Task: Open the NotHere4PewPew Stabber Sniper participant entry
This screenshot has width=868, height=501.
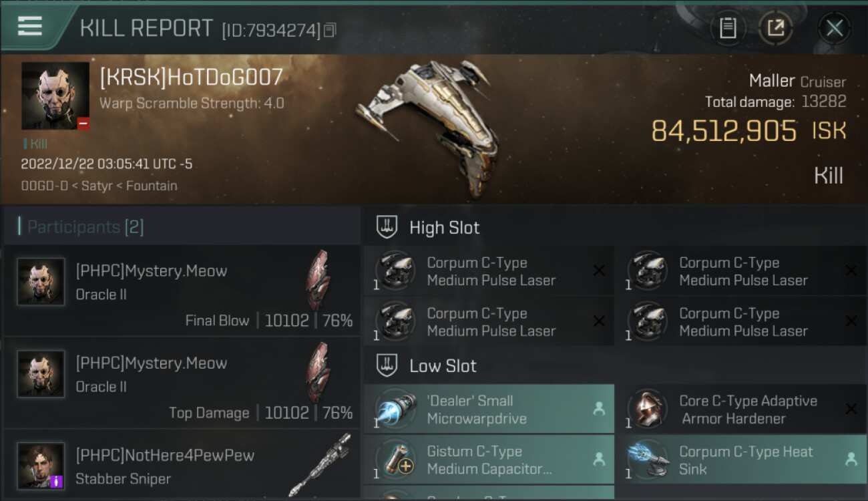Action: point(182,466)
